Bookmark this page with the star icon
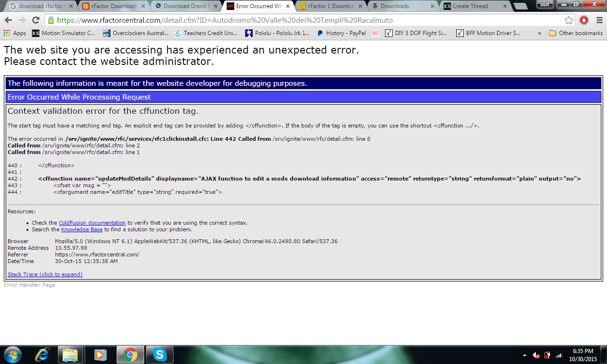Image resolution: width=607 pixels, height=364 pixels. 569,20
